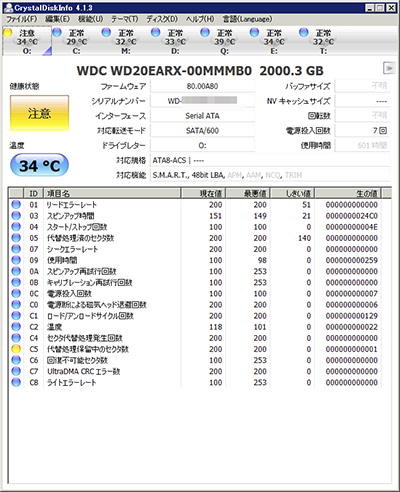Open the ディスク(D) menu
This screenshot has width=400, height=492.
coord(162,19)
